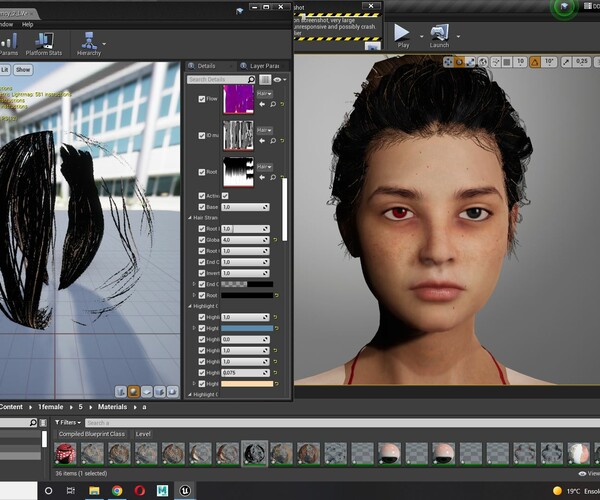Select cube preview shape in material viewport
The width and height of the screenshot is (600, 500).
[160, 391]
